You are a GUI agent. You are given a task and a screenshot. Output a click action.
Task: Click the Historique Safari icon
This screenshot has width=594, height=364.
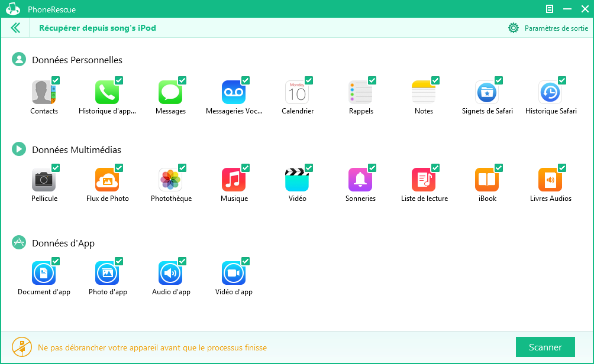[x=550, y=92]
